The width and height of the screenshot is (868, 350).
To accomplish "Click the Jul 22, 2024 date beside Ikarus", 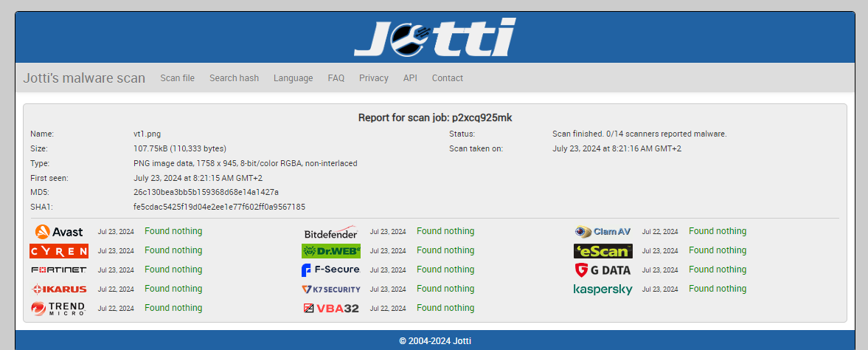I will point(116,289).
